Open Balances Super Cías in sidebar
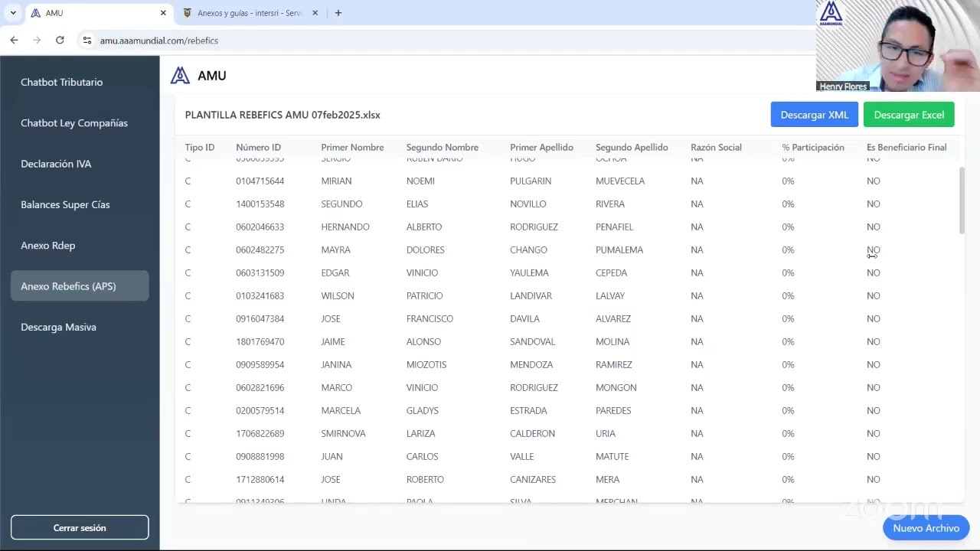Viewport: 980px width, 551px height. click(65, 204)
